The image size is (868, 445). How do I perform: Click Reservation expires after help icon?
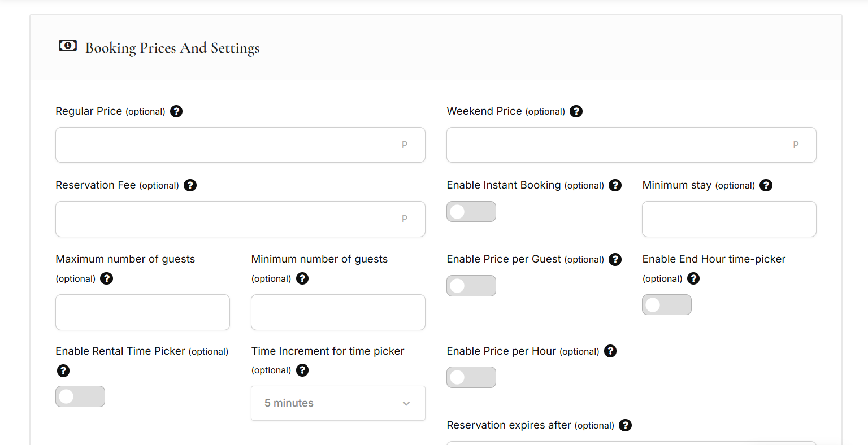(625, 425)
